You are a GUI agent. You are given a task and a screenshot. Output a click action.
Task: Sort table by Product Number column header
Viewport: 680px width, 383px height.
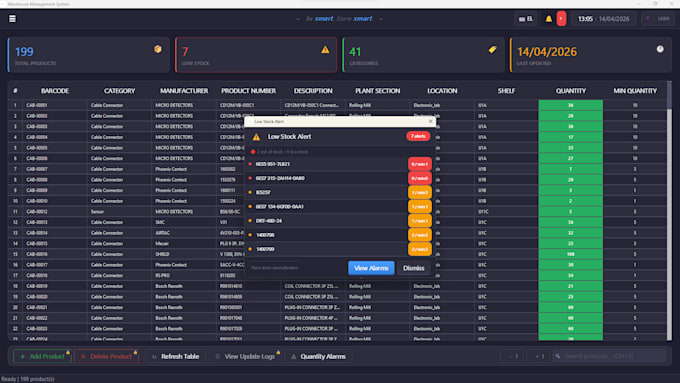point(248,91)
